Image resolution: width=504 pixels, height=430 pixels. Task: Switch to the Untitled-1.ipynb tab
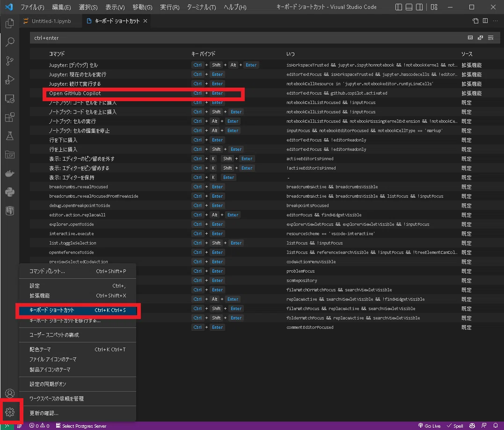[x=51, y=21]
